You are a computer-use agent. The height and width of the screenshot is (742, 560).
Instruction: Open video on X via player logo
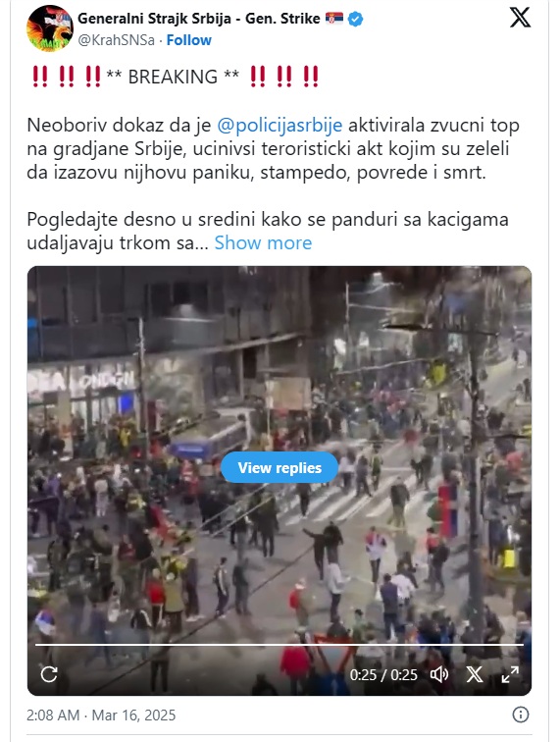pyautogui.click(x=475, y=674)
